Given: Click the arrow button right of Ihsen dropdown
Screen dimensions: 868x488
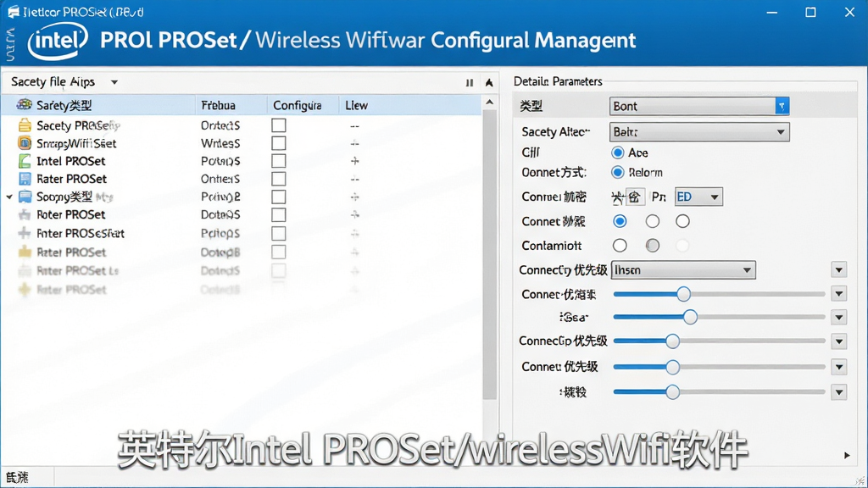Looking at the screenshot, I should point(839,270).
